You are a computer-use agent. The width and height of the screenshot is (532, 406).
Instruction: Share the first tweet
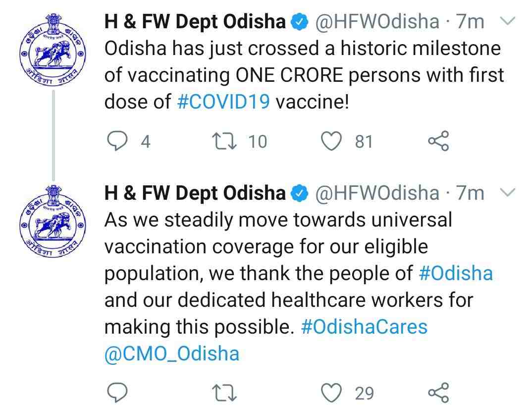click(x=438, y=141)
